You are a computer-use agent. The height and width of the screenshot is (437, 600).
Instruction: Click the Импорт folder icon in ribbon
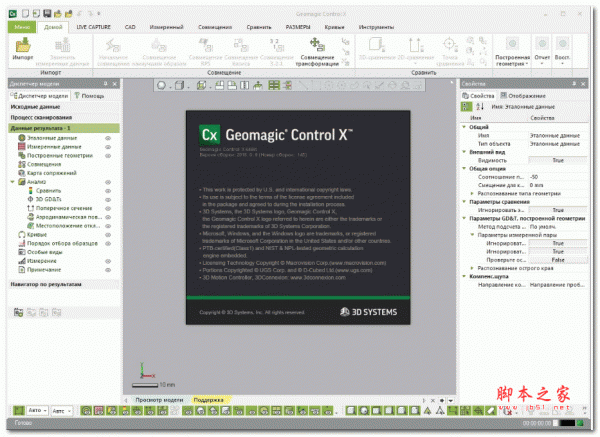coord(23,45)
